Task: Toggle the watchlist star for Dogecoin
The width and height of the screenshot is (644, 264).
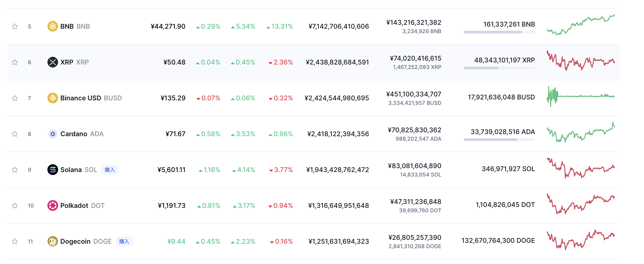Action: click(15, 241)
